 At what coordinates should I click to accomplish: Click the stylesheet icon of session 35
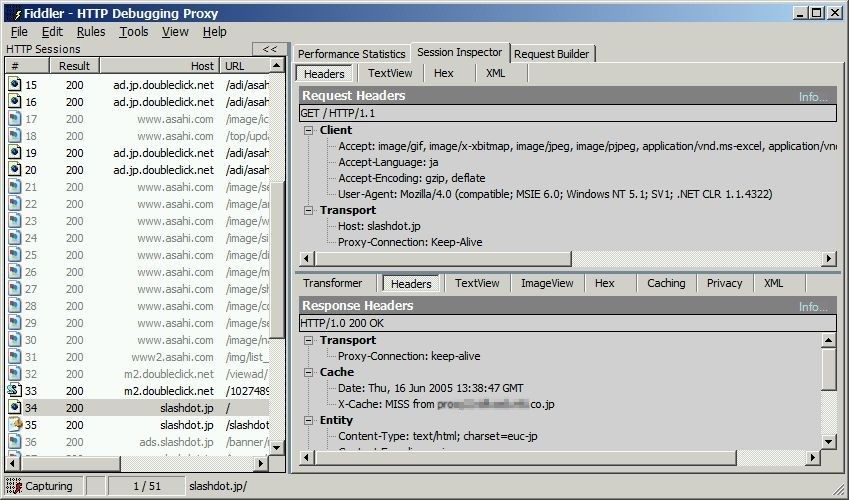pos(15,424)
